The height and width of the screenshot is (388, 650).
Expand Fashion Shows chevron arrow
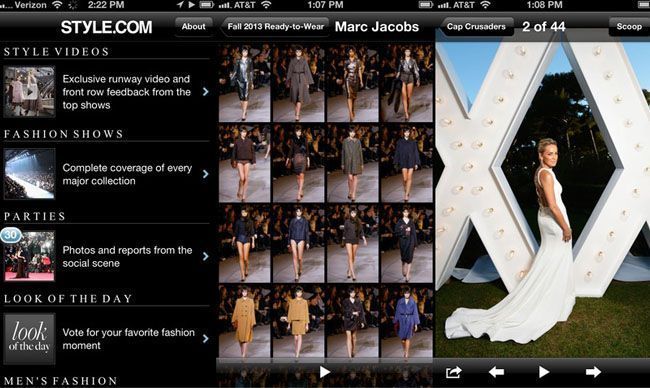pyautogui.click(x=206, y=174)
